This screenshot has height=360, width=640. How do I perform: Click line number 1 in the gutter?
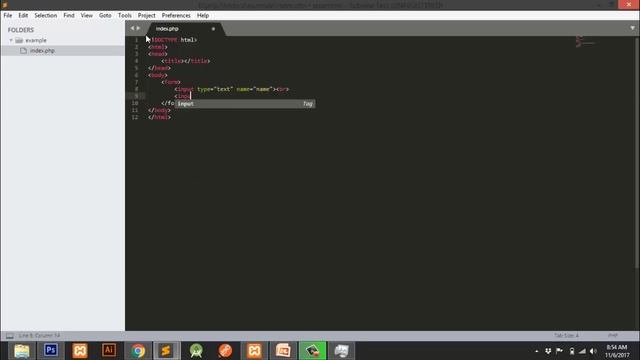point(136,40)
